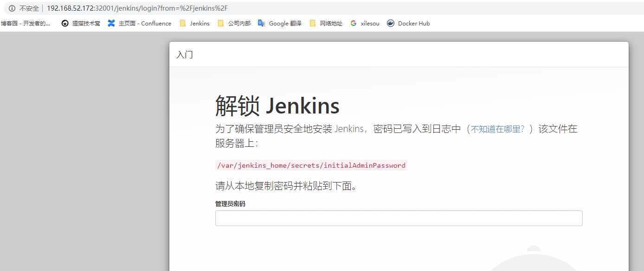
Task: Open the 公司内部 bookmark folder
Action: [x=234, y=23]
